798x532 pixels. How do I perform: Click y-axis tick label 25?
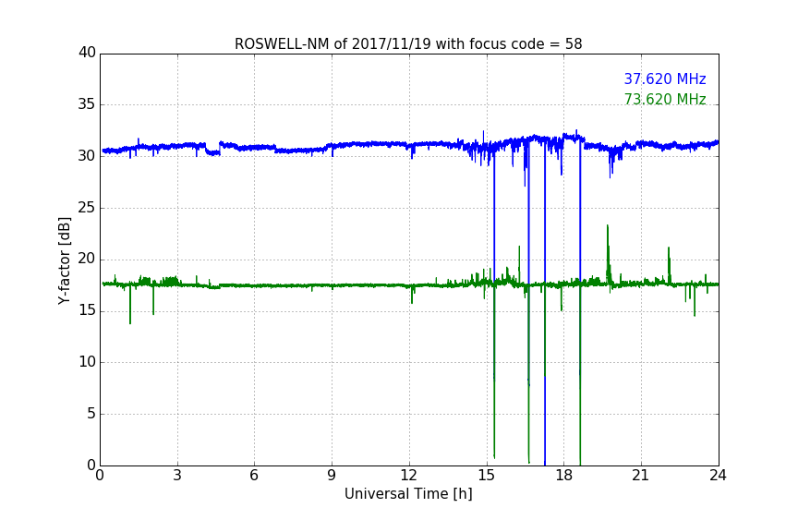tap(87, 207)
